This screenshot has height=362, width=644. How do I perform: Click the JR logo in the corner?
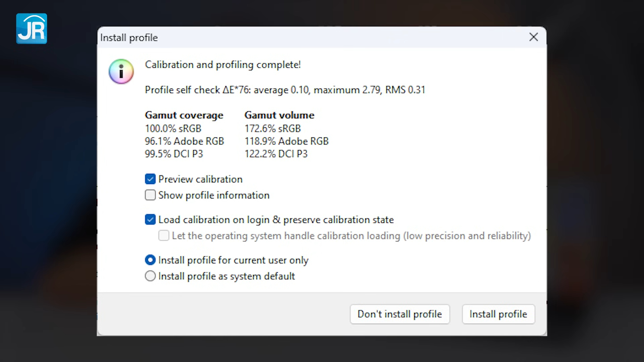tap(31, 29)
